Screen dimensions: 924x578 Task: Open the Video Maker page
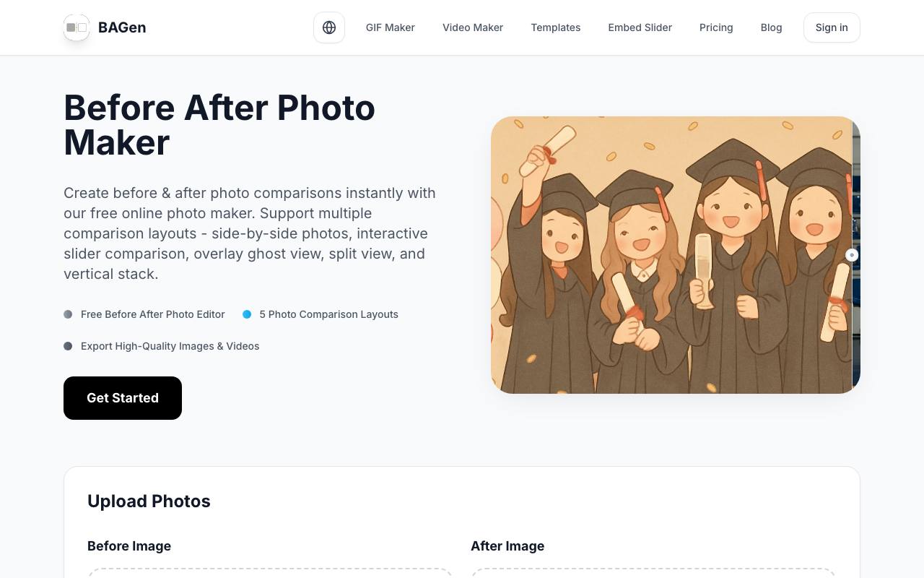(473, 27)
